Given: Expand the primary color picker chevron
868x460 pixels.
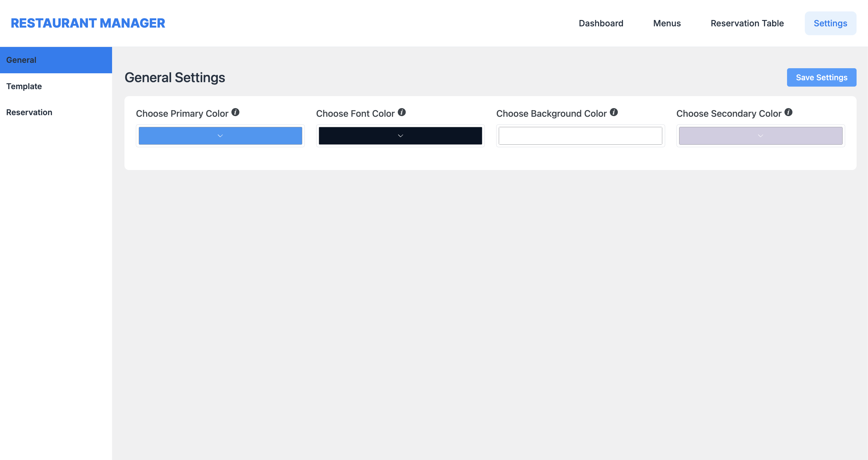Looking at the screenshot, I should (x=220, y=136).
